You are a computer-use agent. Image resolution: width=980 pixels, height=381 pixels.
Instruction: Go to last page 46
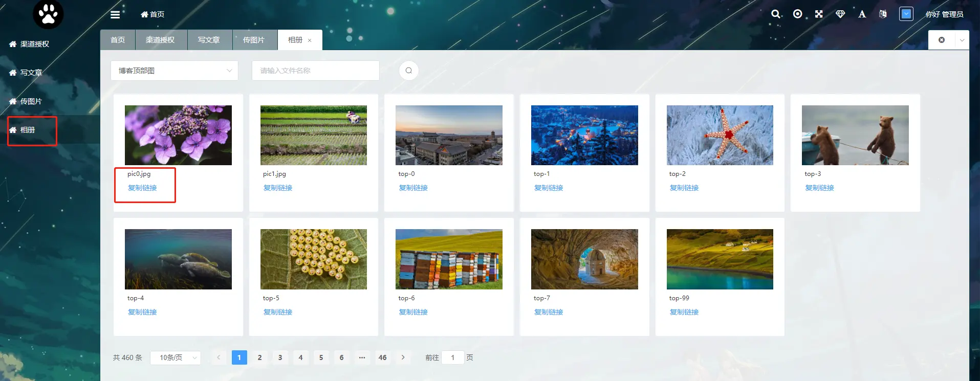click(x=382, y=357)
